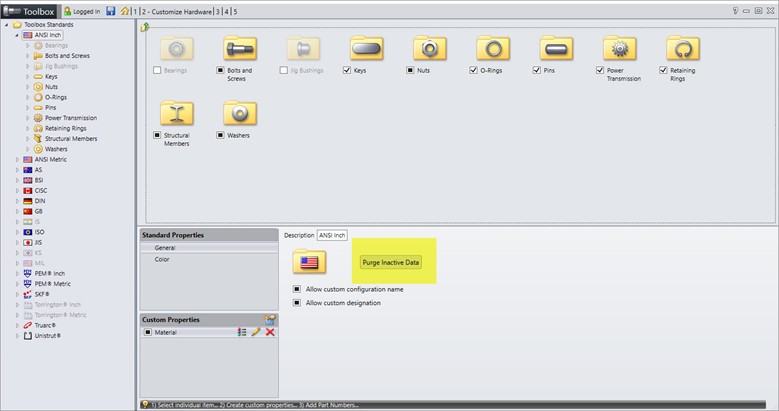Click the Save floppy disk icon
Screen dimensions: 779x411
[x=111, y=10]
